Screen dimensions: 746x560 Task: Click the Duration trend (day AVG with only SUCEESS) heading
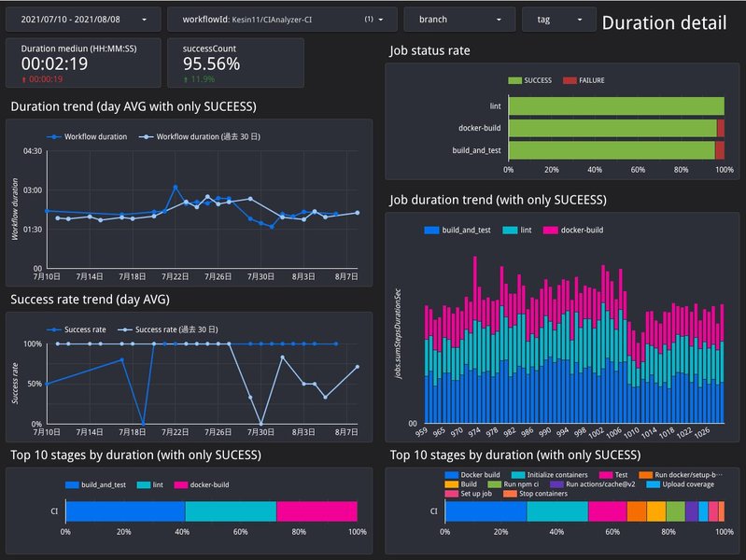pyautogui.click(x=134, y=106)
